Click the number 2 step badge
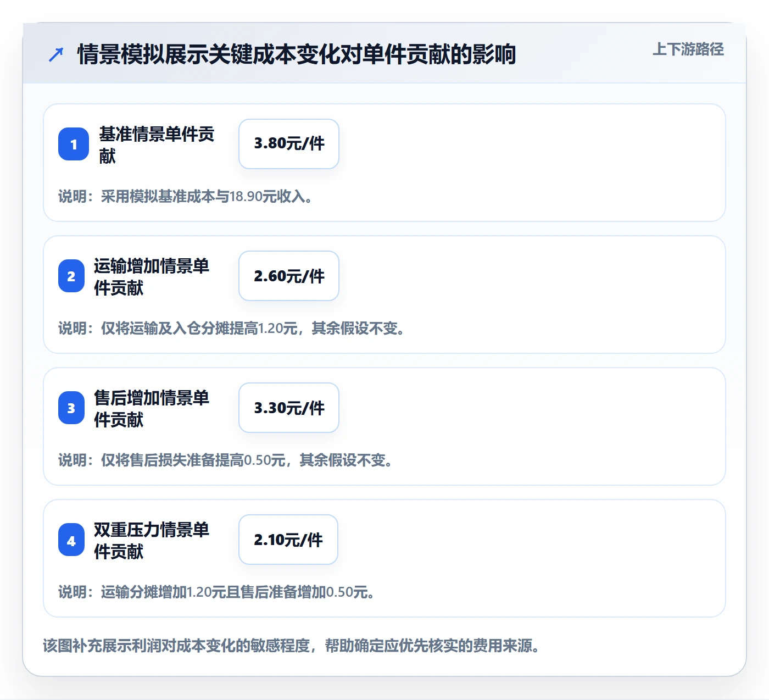The width and height of the screenshot is (769, 700). [71, 276]
